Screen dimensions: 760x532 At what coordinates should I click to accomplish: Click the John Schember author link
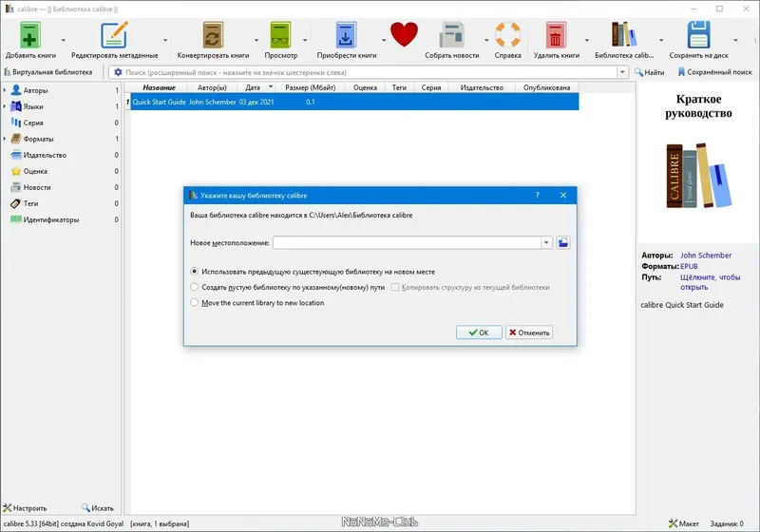point(706,256)
